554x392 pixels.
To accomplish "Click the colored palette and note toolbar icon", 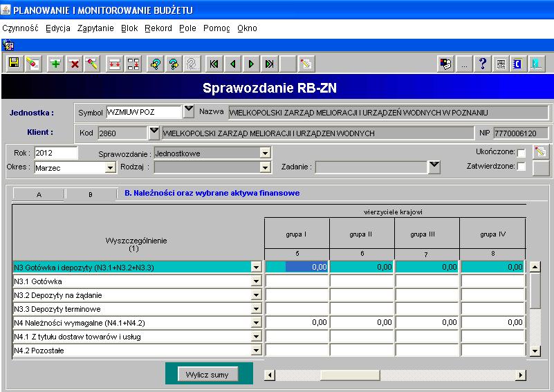I will [x=445, y=64].
